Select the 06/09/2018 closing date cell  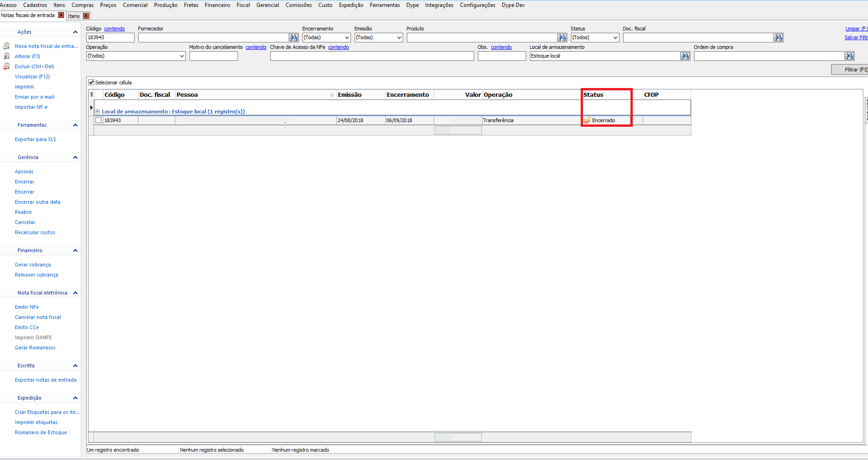coord(410,120)
